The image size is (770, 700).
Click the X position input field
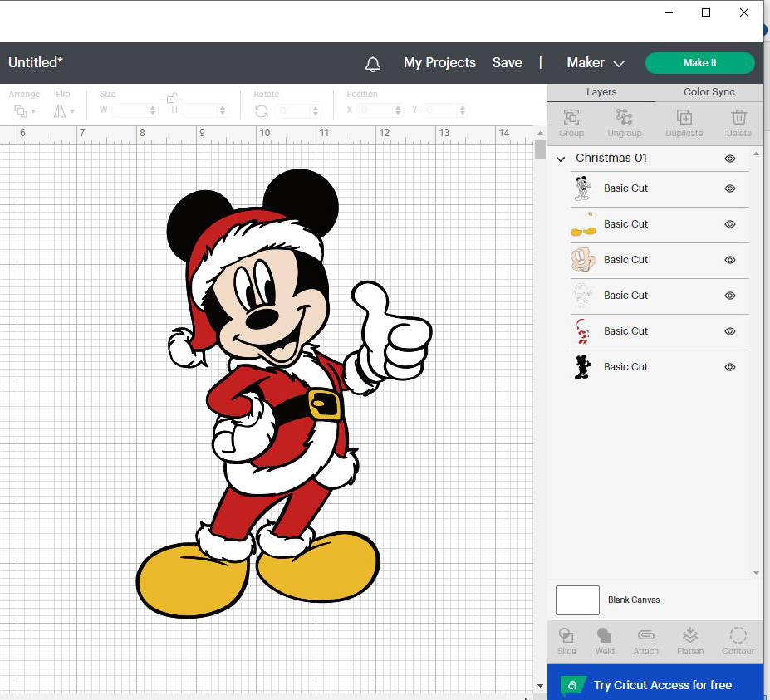click(x=375, y=110)
